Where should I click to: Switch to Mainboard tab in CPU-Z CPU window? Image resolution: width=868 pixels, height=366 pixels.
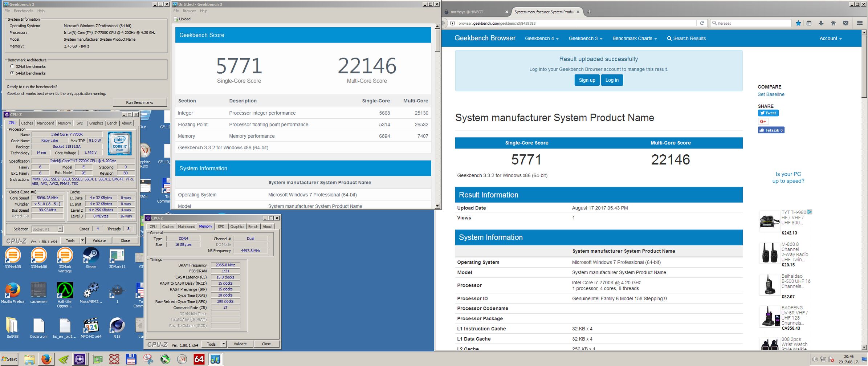click(x=45, y=123)
